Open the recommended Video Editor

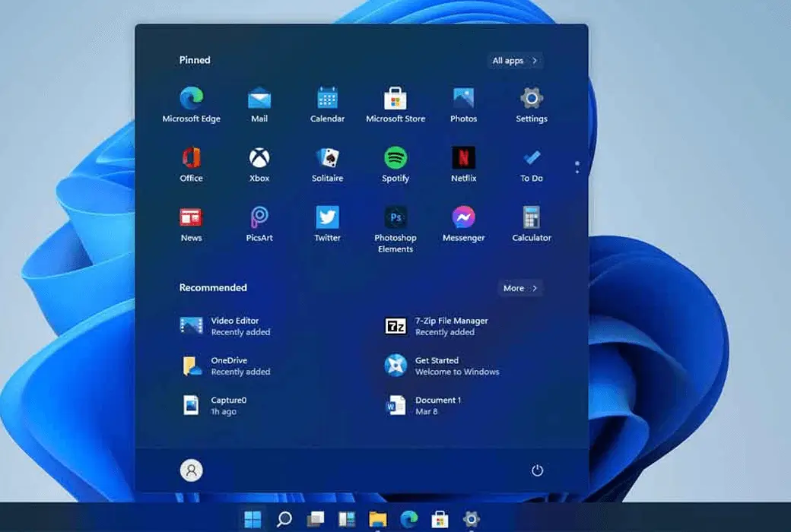point(225,326)
